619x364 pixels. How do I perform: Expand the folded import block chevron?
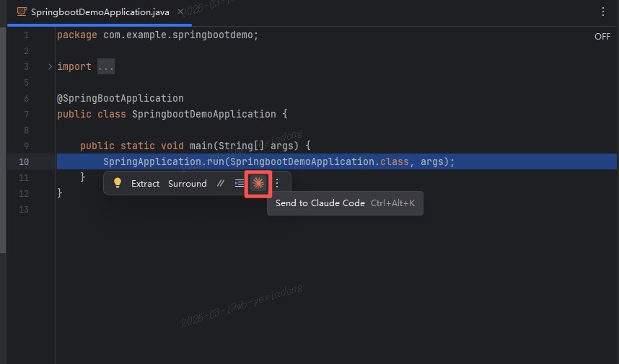click(x=50, y=66)
